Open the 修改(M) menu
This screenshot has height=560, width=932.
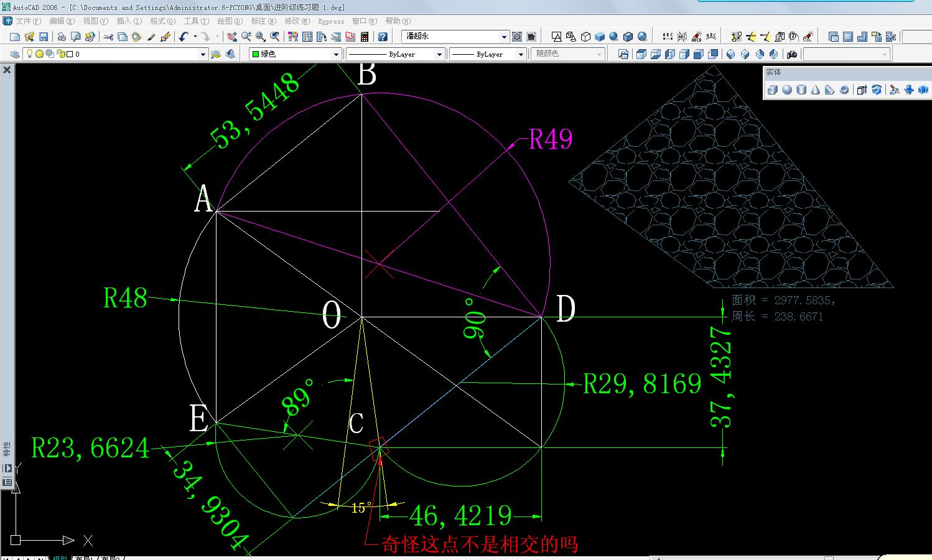click(297, 21)
